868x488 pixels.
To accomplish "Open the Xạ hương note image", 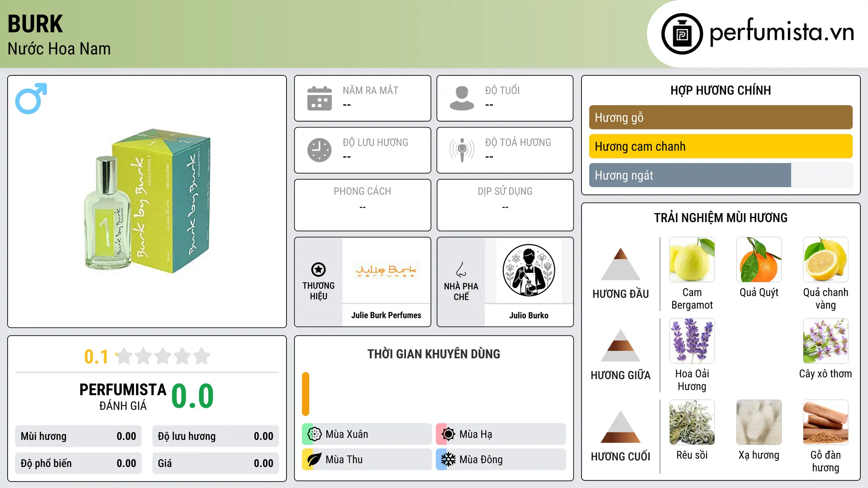I will pyautogui.click(x=759, y=422).
